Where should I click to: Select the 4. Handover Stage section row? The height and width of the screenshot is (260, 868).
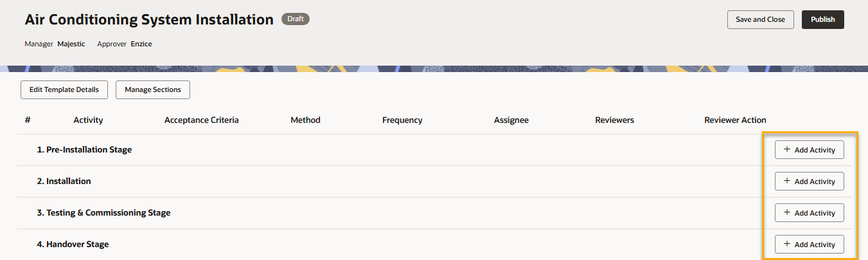tap(73, 245)
